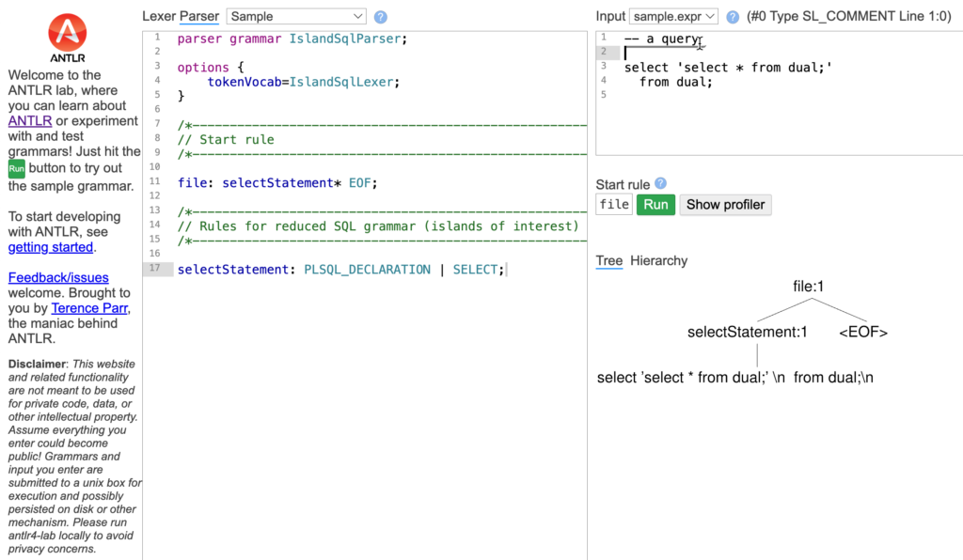Open help for the grammar Sample dropdown
963x560 pixels.
point(380,16)
